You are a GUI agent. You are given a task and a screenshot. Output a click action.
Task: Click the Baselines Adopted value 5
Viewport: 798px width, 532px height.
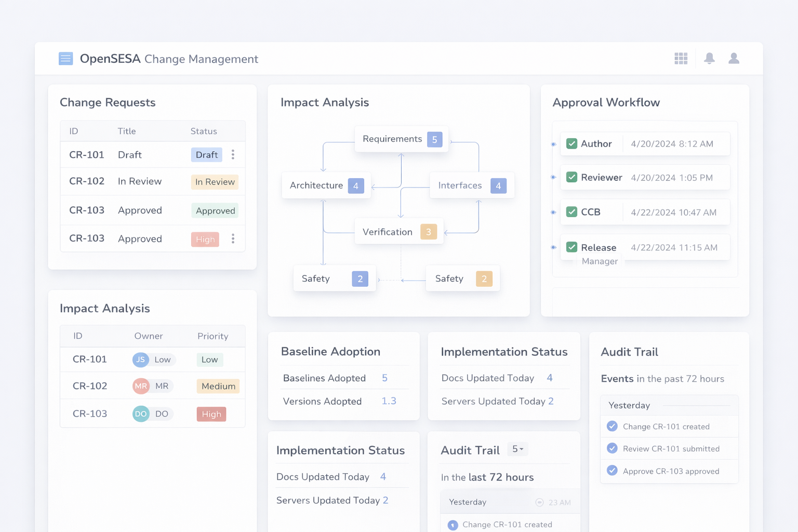point(384,378)
